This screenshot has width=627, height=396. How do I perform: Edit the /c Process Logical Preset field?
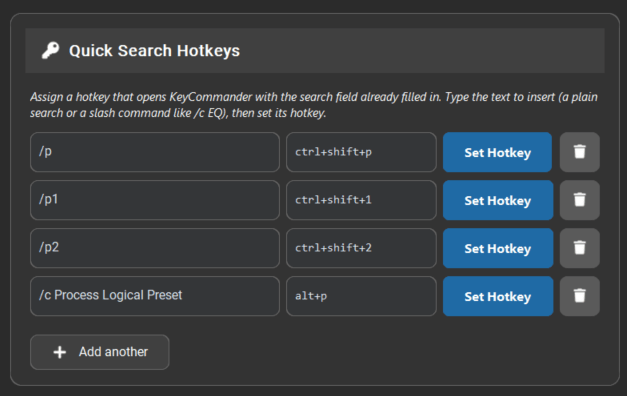pos(155,296)
